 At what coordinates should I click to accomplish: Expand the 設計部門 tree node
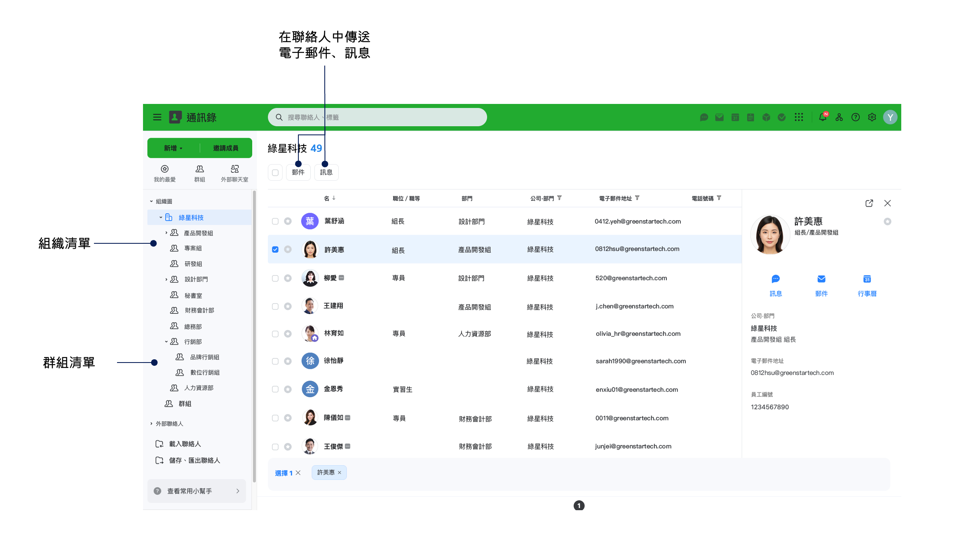(166, 280)
